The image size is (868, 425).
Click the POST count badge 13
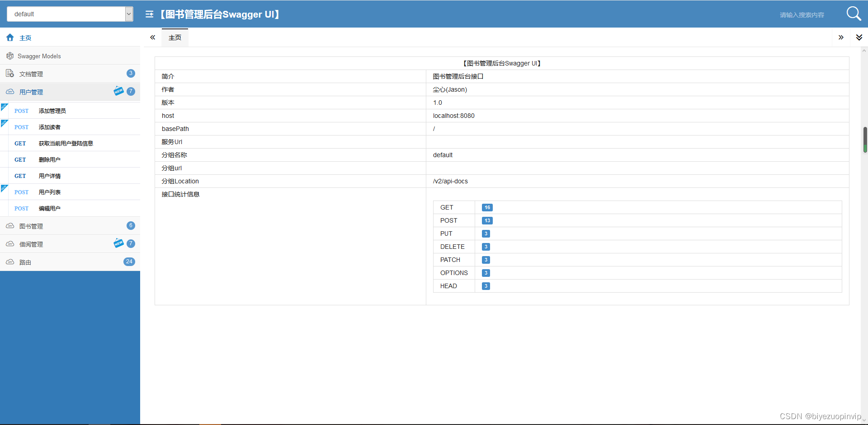coord(487,220)
